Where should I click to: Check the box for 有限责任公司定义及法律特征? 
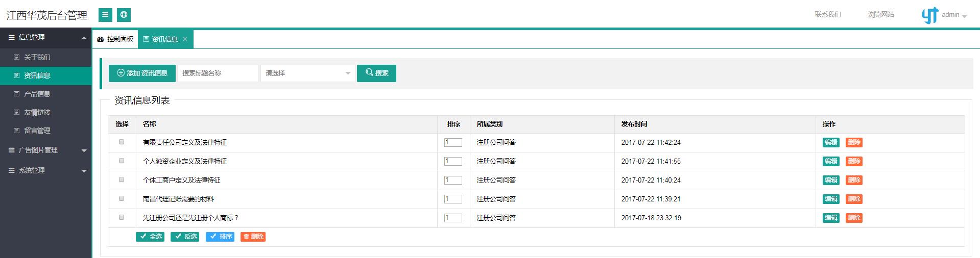[x=122, y=142]
